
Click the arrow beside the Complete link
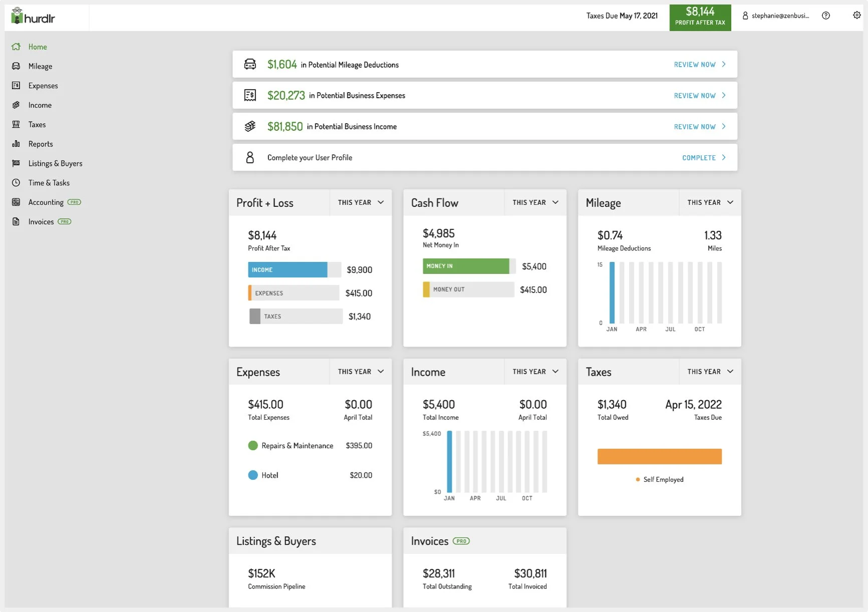(724, 157)
